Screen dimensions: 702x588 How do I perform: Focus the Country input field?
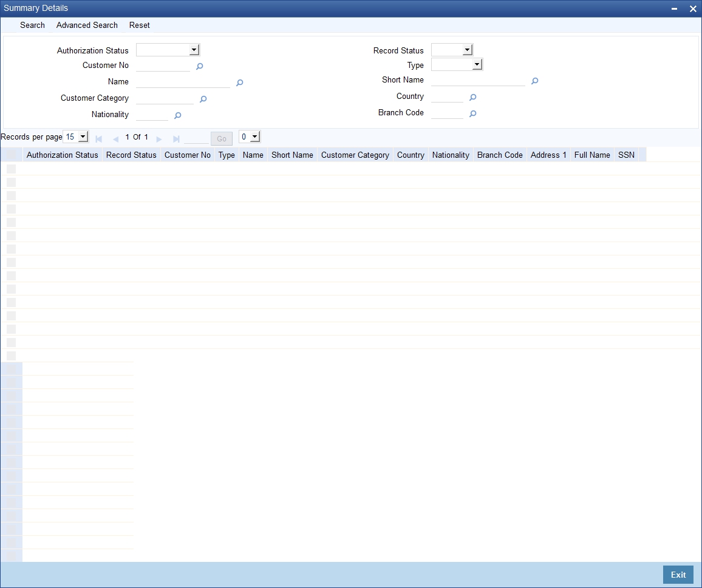click(448, 96)
